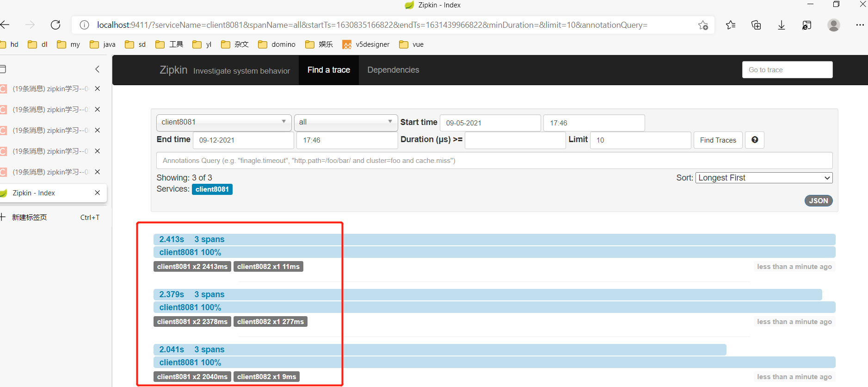868x387 pixels.
Task: Click the end date 09-12-2021 field
Action: [243, 140]
